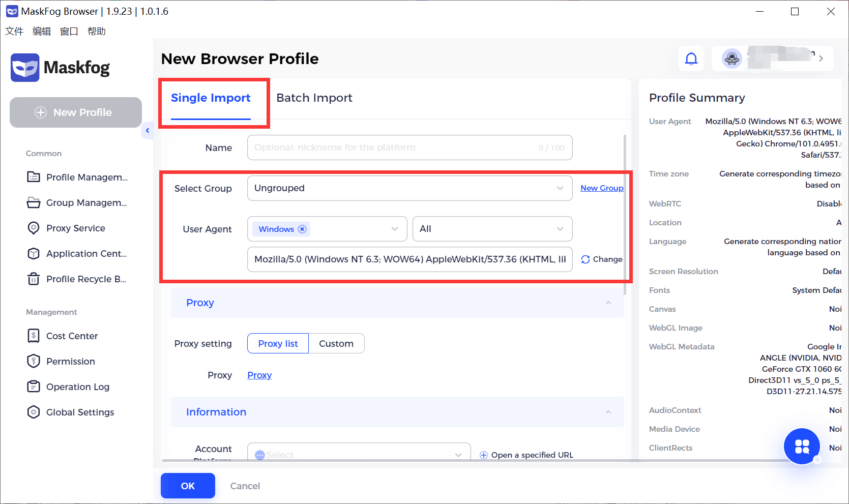Open the Ungrouped group dropdown

409,188
